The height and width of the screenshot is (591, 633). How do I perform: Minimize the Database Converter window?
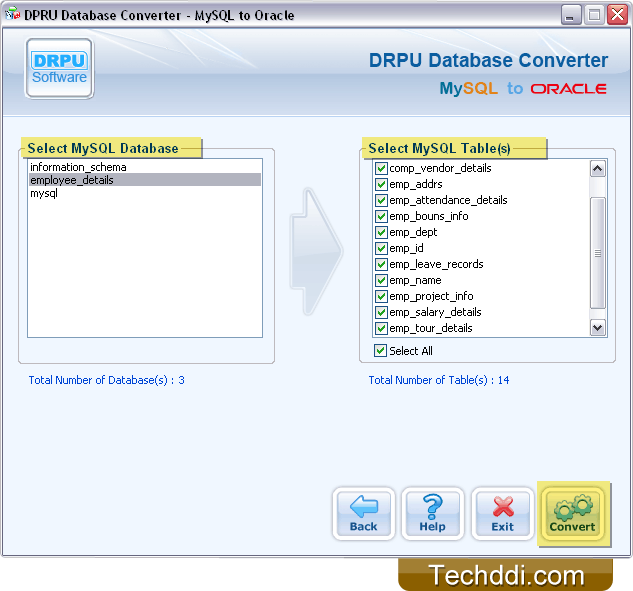(570, 15)
